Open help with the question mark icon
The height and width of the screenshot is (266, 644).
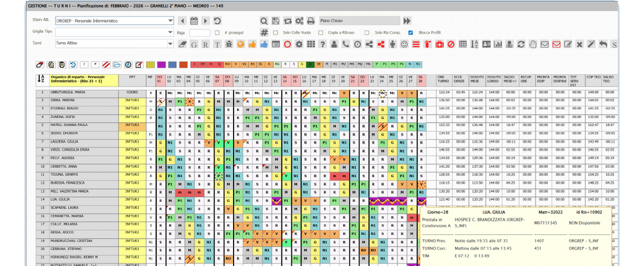323,44
